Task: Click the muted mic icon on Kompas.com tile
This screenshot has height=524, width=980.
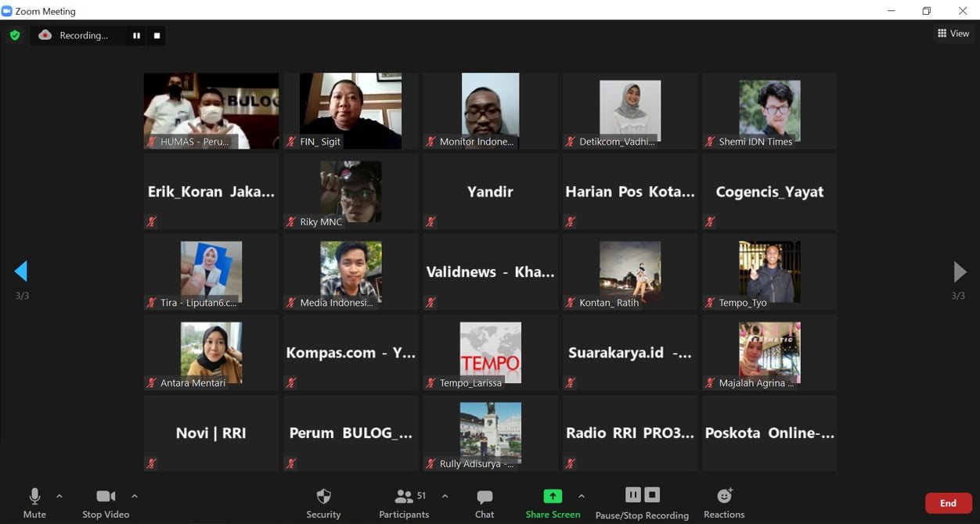Action: pyautogui.click(x=291, y=383)
